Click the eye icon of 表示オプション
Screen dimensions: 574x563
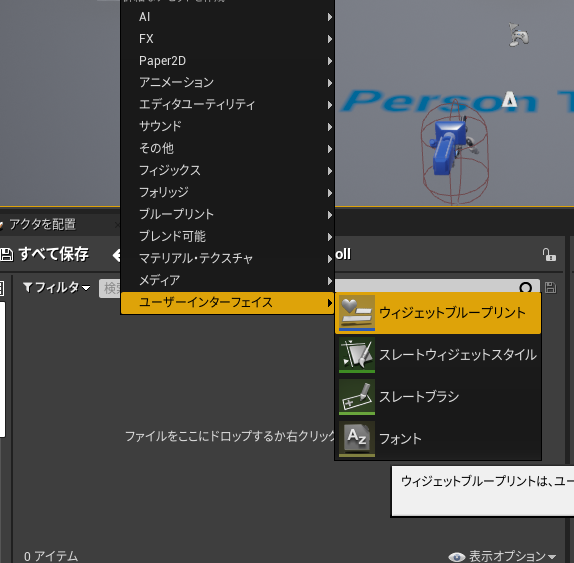456,557
